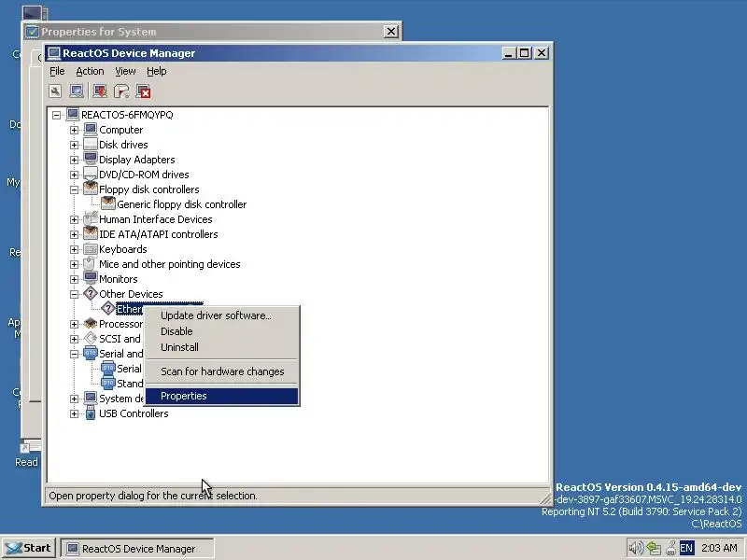Click the Other Devices question mark icon

90,294
